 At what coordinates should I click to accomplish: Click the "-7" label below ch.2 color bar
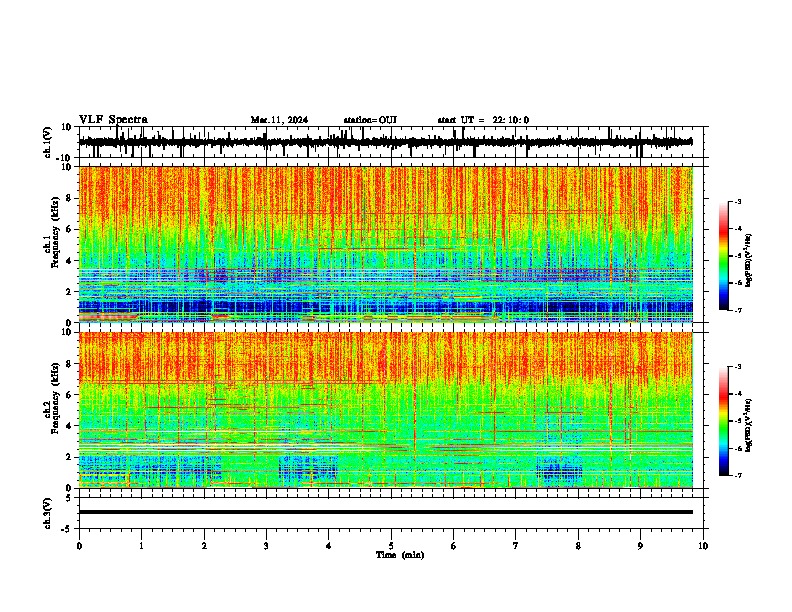(737, 476)
